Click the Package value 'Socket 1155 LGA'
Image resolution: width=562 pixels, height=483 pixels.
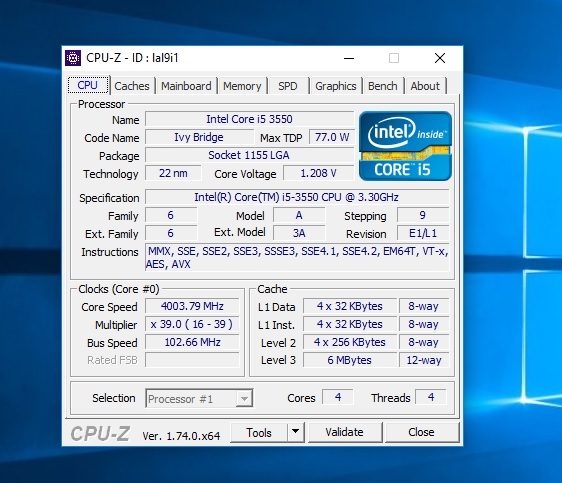point(249,155)
